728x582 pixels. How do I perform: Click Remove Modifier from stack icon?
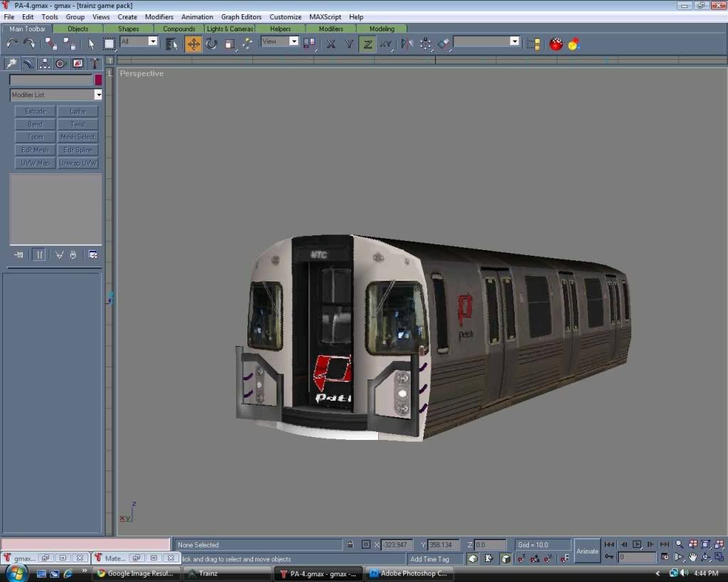click(x=73, y=255)
